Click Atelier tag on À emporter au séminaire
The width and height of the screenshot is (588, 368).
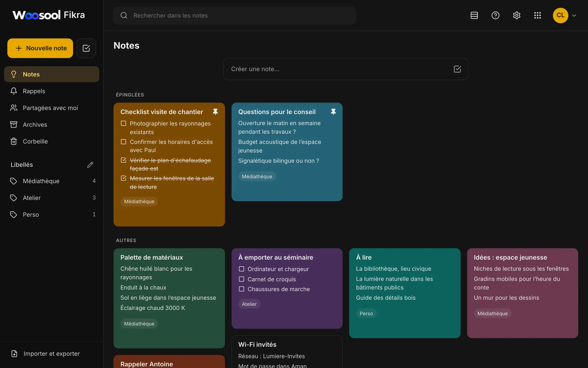[x=249, y=304]
